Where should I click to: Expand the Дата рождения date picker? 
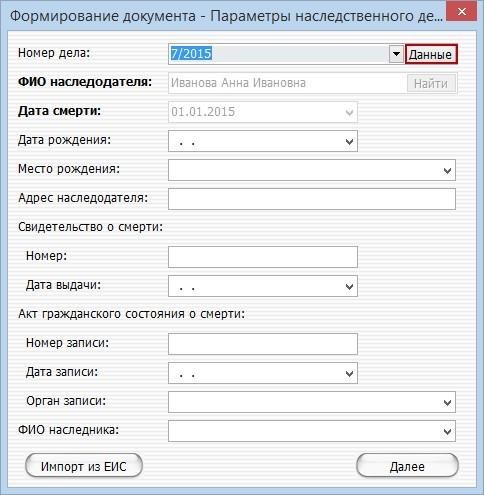point(349,141)
